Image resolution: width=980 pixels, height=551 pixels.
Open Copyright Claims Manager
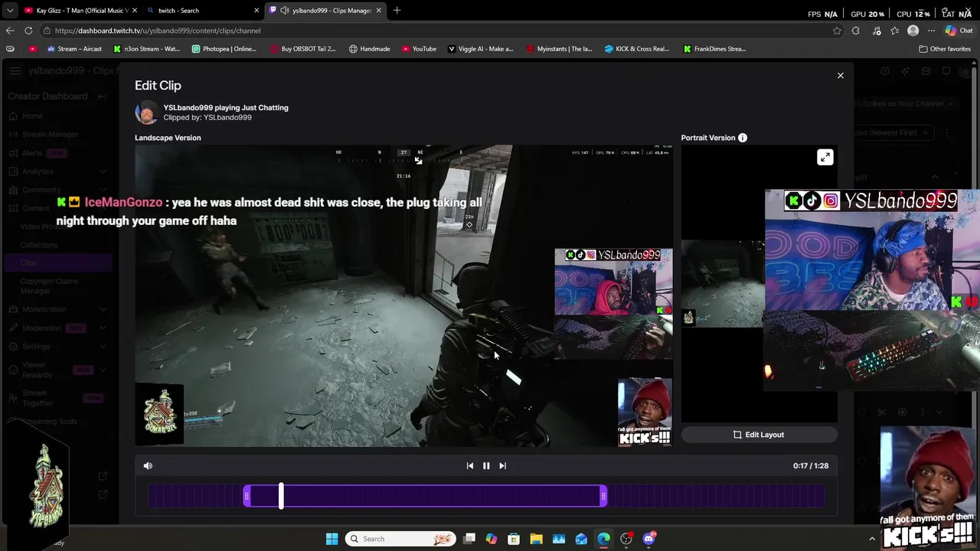click(x=49, y=285)
